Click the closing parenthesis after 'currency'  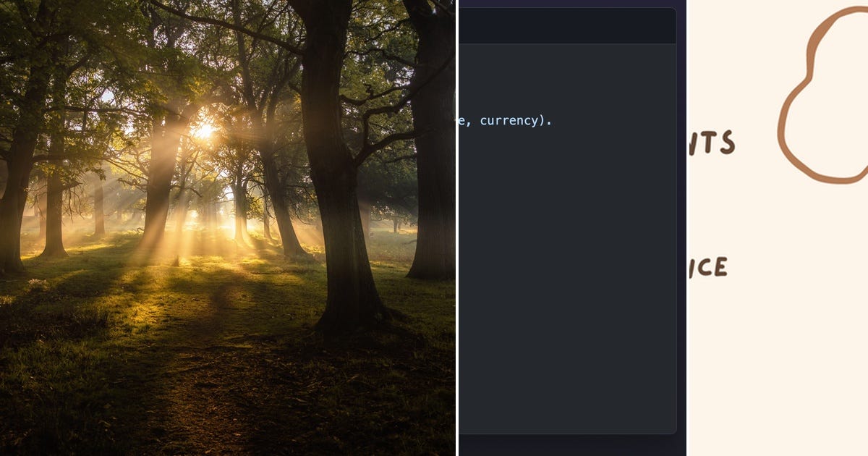pyautogui.click(x=540, y=120)
